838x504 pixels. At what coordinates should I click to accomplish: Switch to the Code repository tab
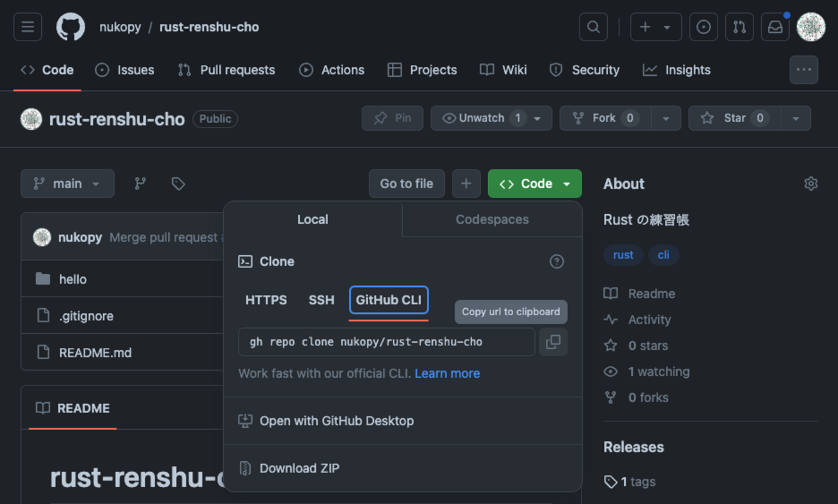click(47, 70)
